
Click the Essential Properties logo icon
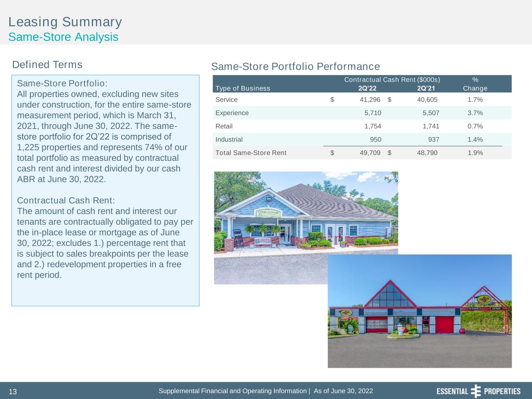pos(476,391)
